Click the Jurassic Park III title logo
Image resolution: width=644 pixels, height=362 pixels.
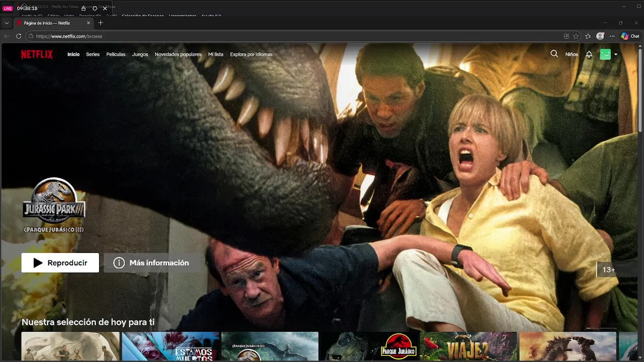(54, 205)
